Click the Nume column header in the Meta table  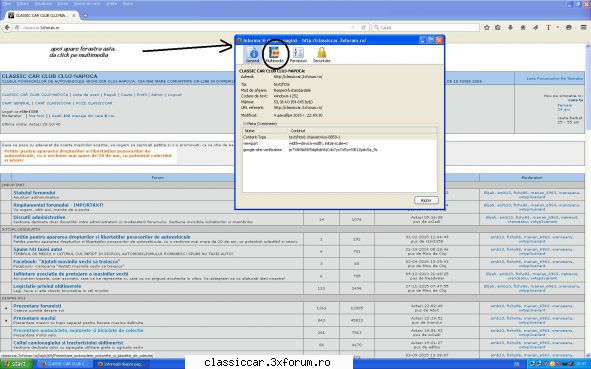click(x=266, y=130)
